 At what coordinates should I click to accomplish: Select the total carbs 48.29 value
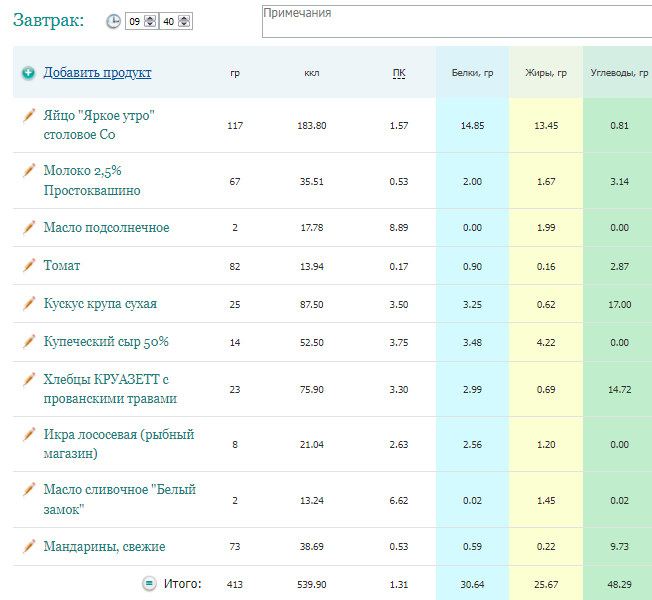tap(620, 585)
